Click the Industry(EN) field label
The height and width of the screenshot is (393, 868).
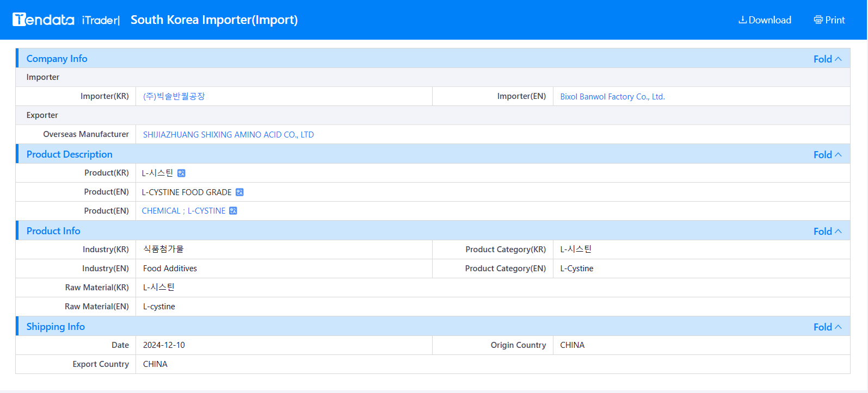point(106,269)
